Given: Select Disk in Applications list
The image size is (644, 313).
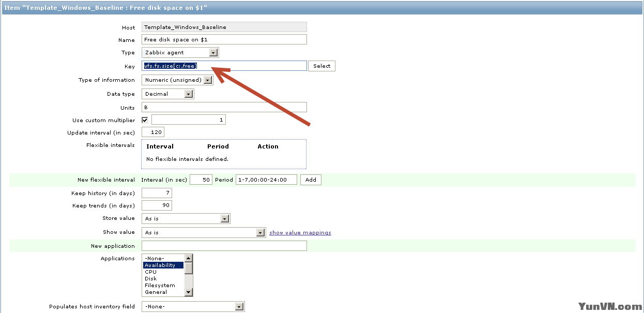Looking at the screenshot, I should click(163, 278).
